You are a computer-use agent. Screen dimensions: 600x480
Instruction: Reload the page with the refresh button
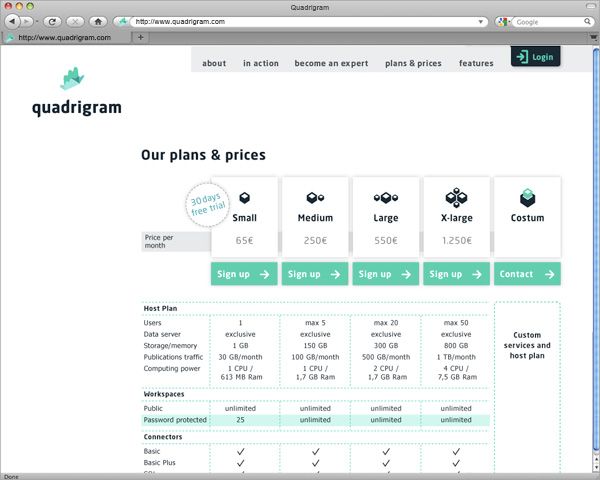pos(52,21)
